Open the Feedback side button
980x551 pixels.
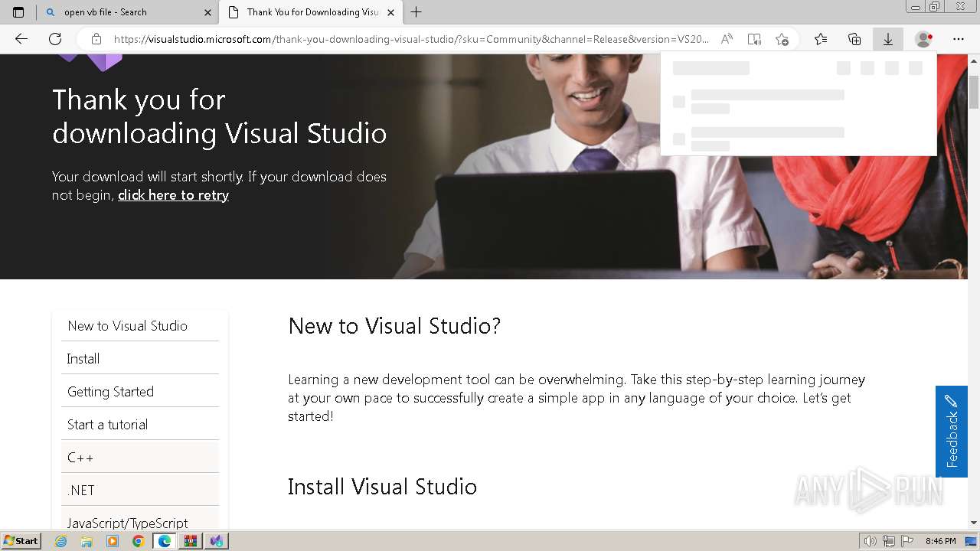pos(951,432)
